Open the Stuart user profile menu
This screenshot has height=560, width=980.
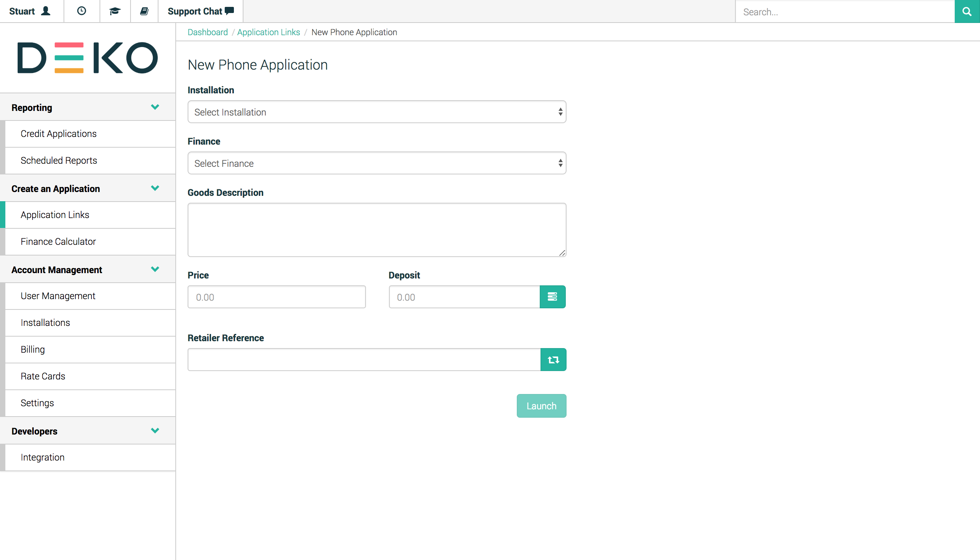[x=30, y=11]
